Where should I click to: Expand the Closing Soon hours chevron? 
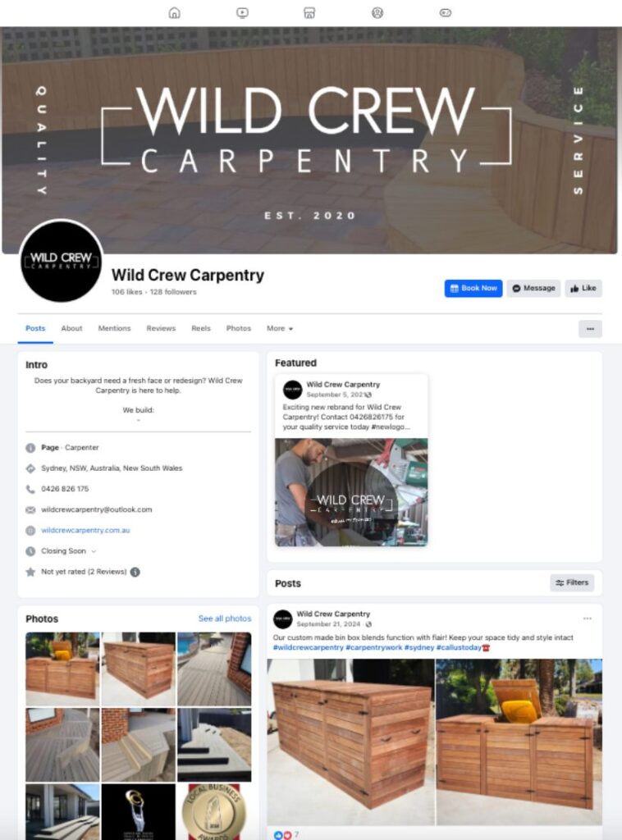(94, 551)
